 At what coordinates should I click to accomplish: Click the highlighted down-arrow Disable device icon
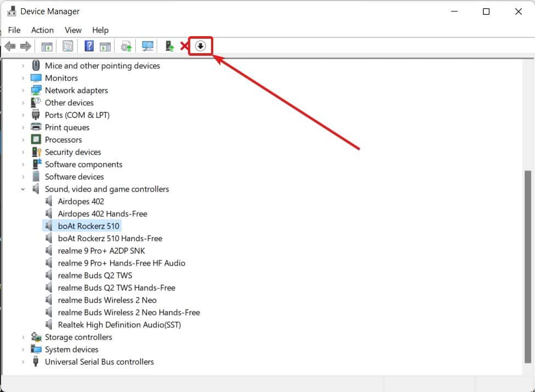(x=200, y=47)
